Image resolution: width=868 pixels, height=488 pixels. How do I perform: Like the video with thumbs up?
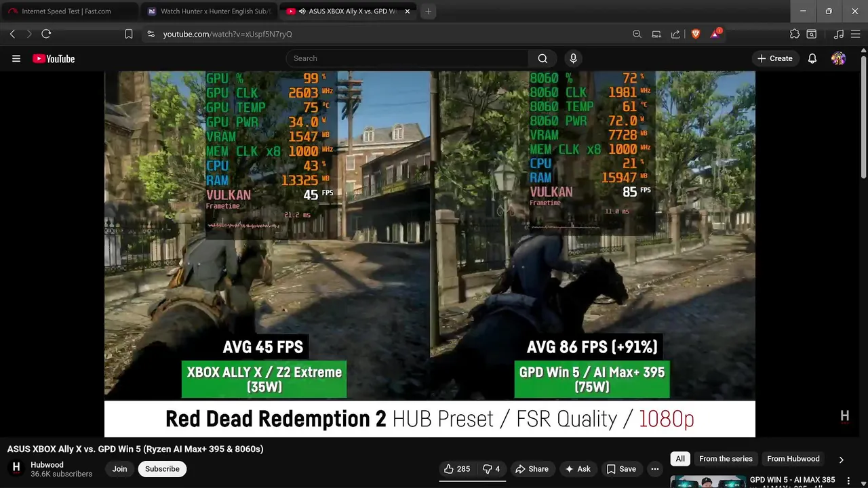[456, 469]
